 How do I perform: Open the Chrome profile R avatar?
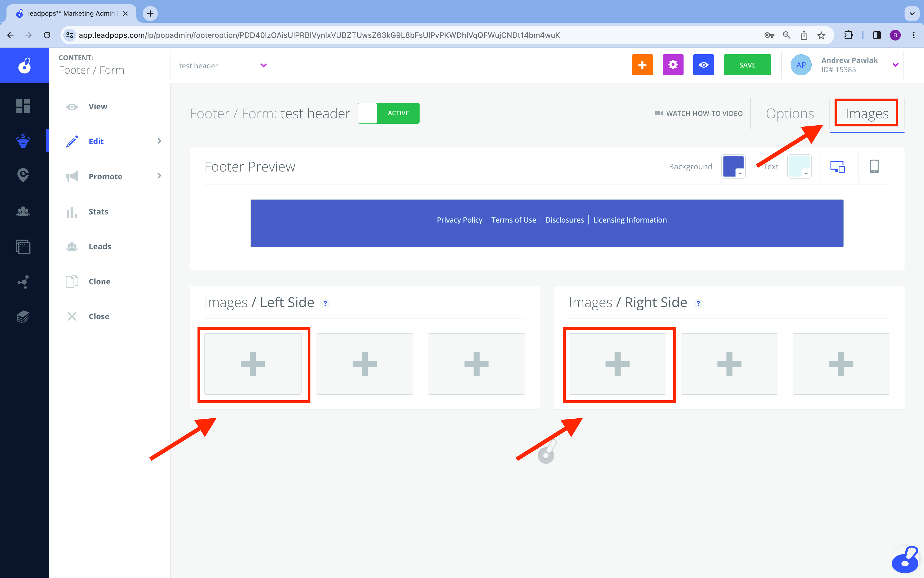point(895,35)
